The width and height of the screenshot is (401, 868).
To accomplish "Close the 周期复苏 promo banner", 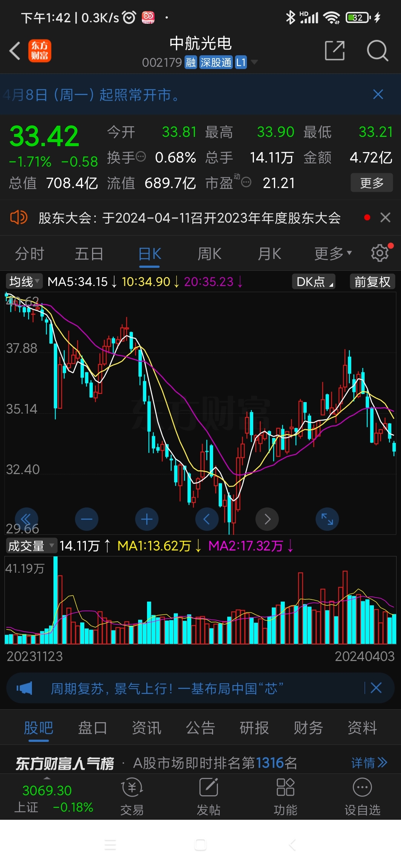I will click(x=376, y=688).
